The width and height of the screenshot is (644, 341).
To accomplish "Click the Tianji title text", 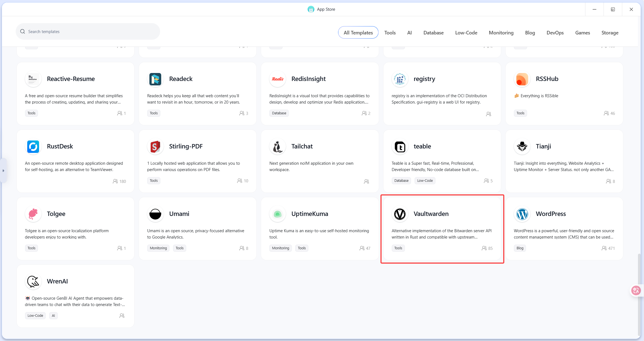I will pos(543,147).
